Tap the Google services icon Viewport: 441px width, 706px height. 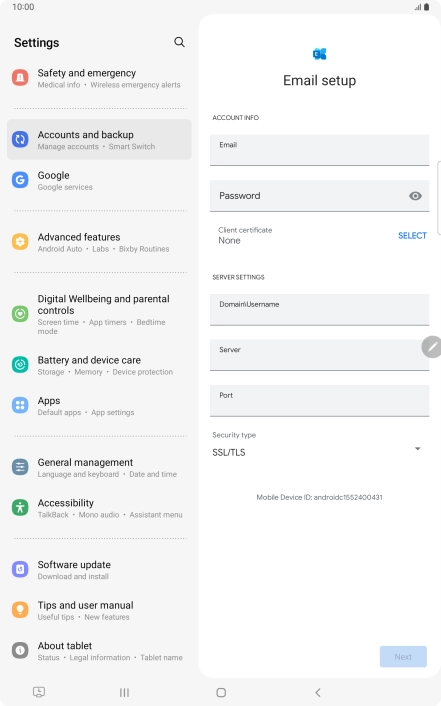tap(20, 180)
